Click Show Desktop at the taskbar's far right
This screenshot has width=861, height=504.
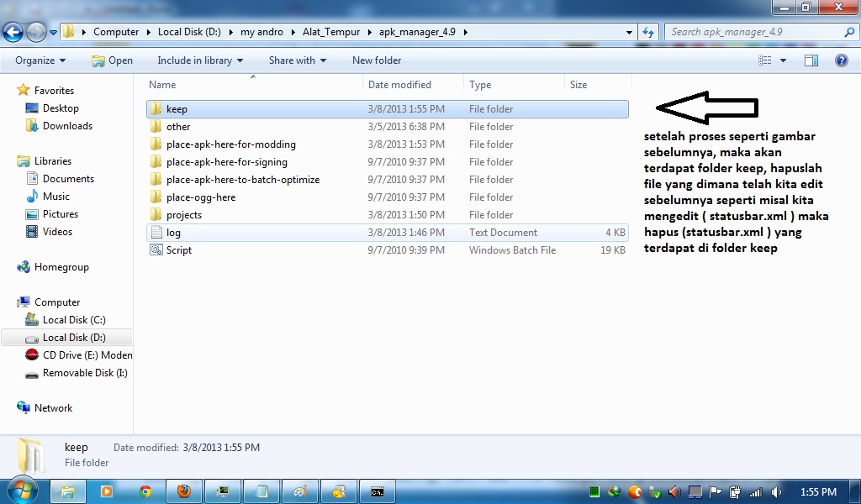pyautogui.click(x=856, y=491)
